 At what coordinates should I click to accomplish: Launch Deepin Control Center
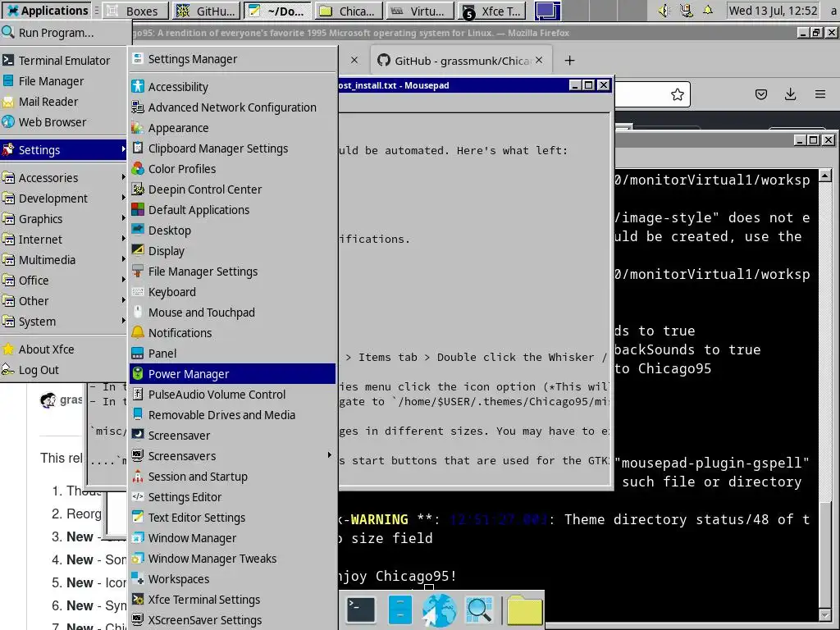[232, 189]
